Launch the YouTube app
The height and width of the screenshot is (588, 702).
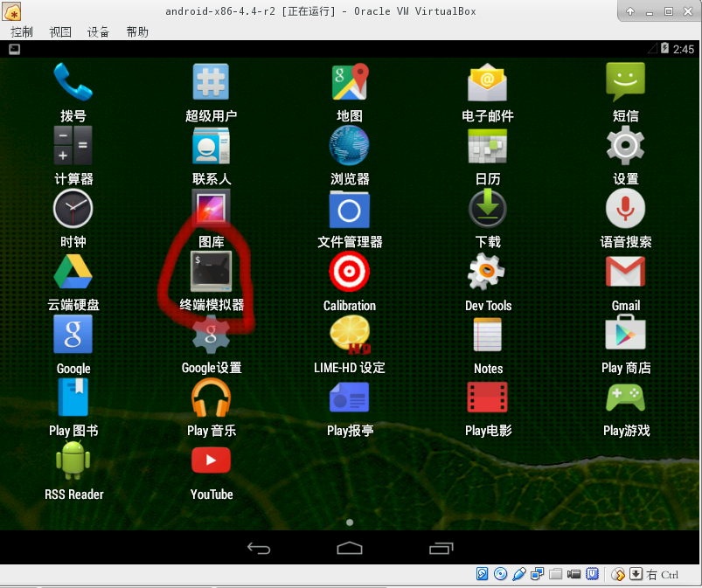pos(211,460)
